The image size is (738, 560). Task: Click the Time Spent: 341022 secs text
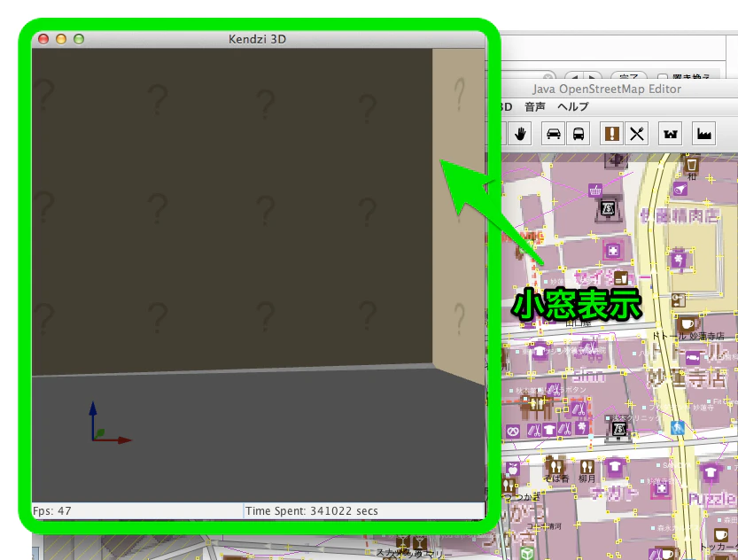(x=312, y=510)
